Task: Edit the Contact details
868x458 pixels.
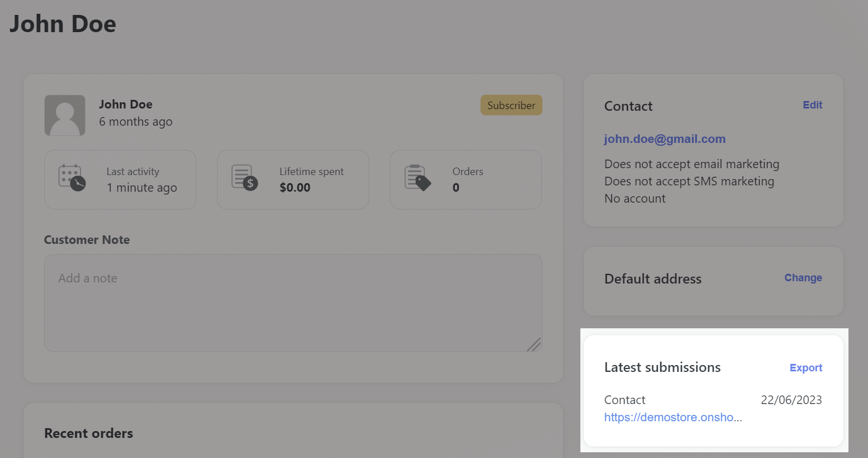Action: point(812,105)
